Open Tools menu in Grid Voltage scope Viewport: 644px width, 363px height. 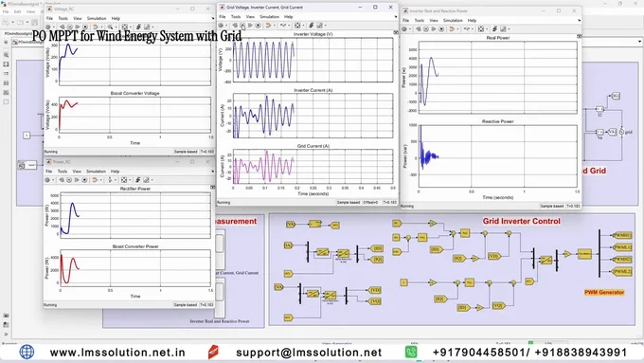(x=236, y=17)
